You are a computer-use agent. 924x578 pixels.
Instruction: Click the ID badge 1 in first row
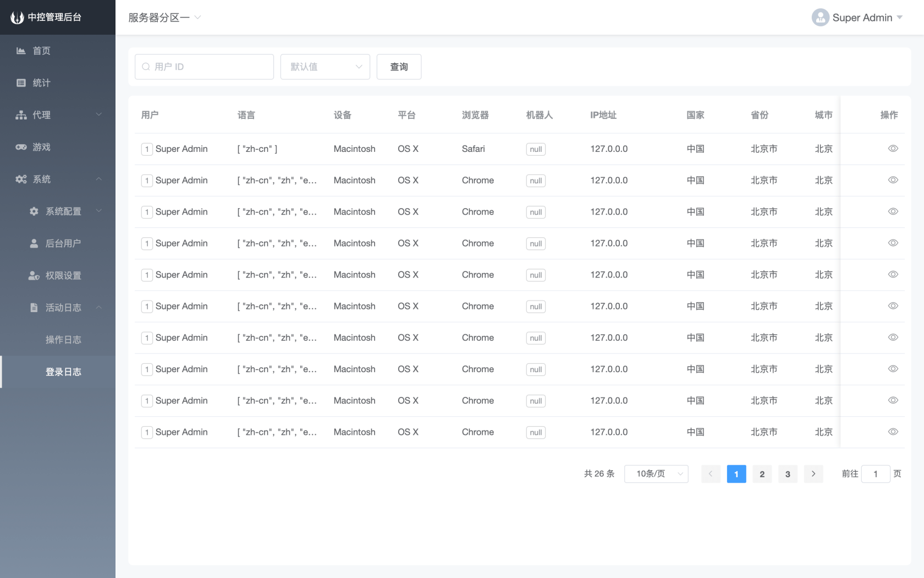click(x=147, y=149)
